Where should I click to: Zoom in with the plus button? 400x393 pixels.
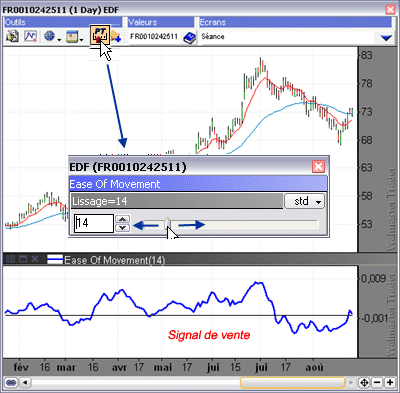(x=390, y=383)
